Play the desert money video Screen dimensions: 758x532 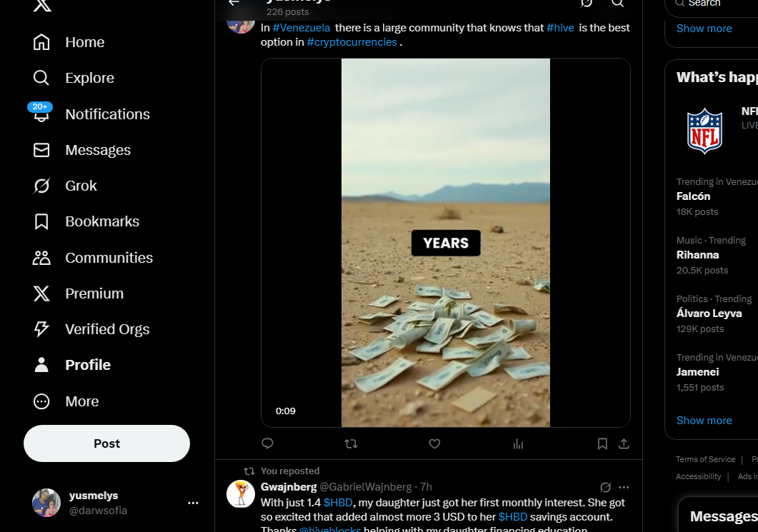(x=445, y=243)
